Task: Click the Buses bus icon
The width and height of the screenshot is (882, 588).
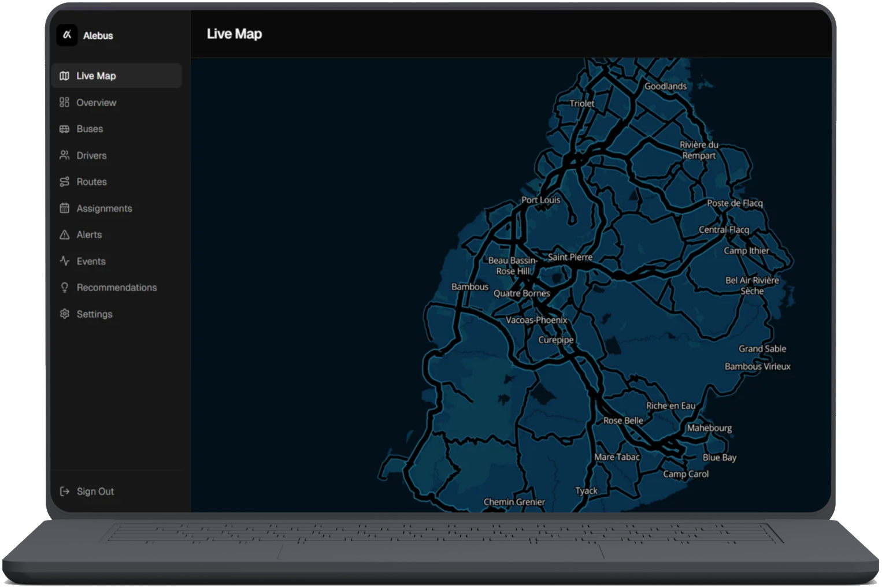Action: click(x=64, y=129)
